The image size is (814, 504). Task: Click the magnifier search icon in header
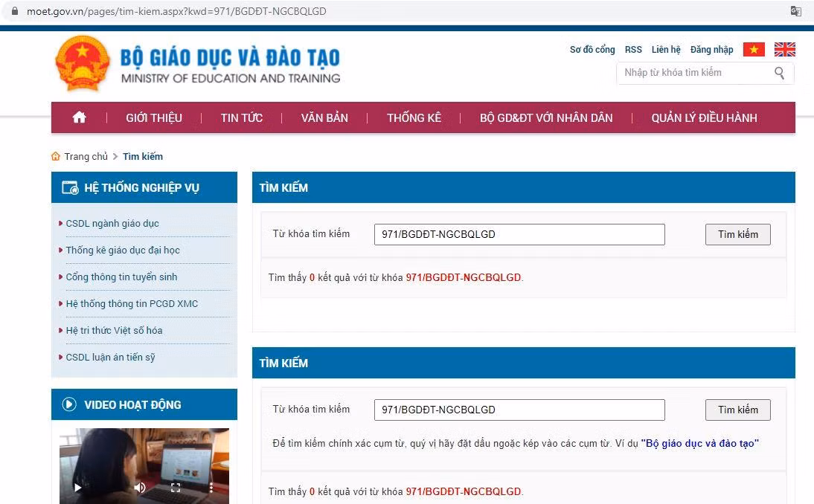tap(779, 73)
